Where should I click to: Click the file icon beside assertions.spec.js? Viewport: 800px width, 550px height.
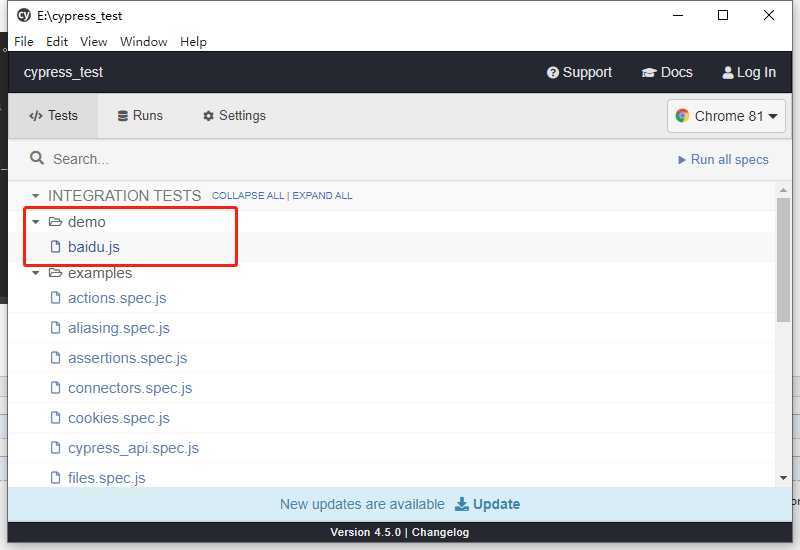coord(55,358)
